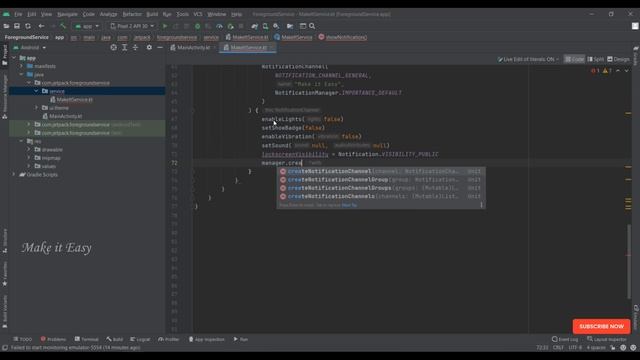Click Collapse All in project panel

pos(135,47)
